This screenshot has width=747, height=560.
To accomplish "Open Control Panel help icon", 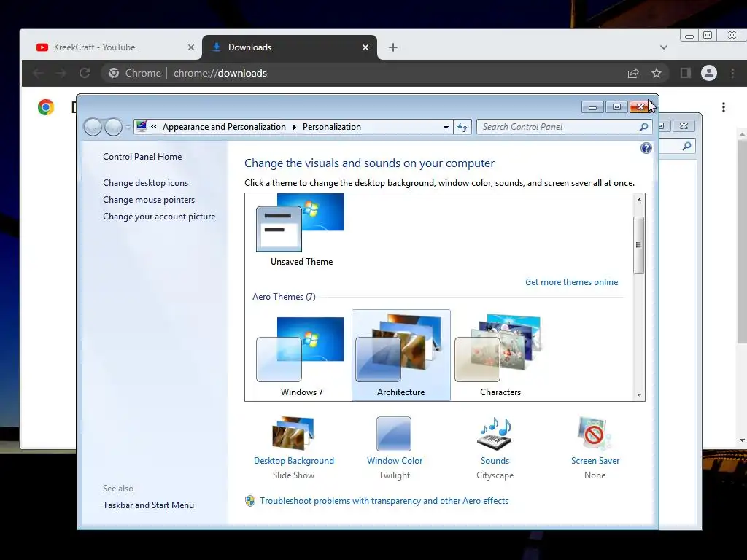I will pos(646,148).
